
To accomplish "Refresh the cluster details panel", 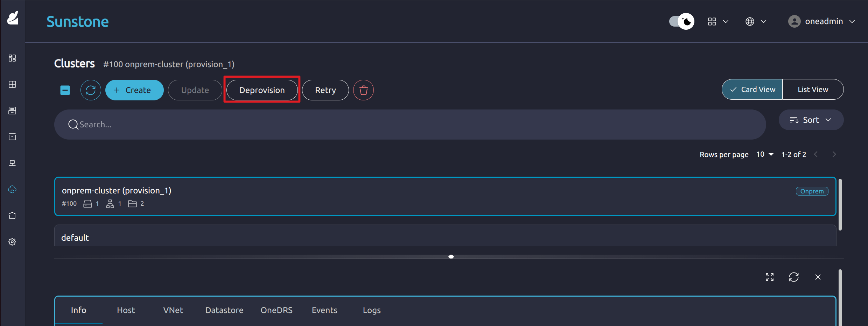I will pyautogui.click(x=793, y=277).
